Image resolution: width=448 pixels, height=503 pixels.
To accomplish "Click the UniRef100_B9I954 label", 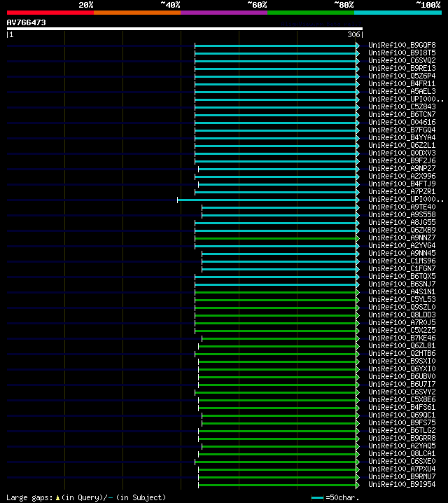I will click(402, 484).
